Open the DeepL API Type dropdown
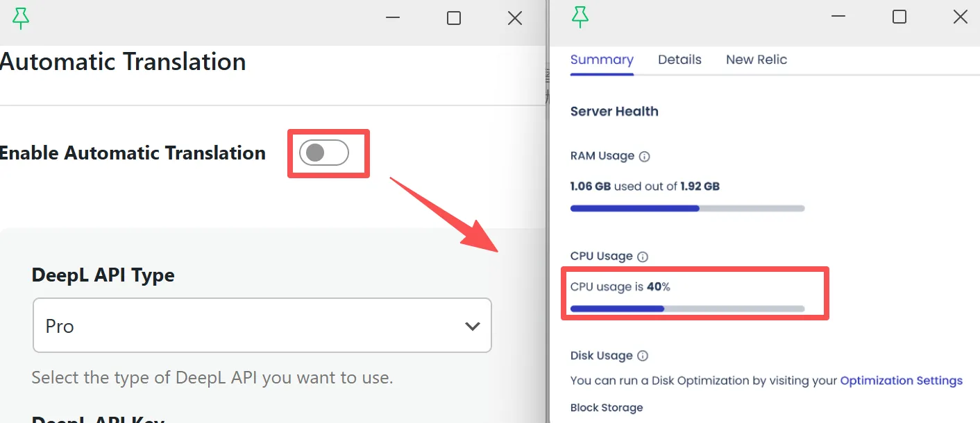980x423 pixels. (x=262, y=325)
